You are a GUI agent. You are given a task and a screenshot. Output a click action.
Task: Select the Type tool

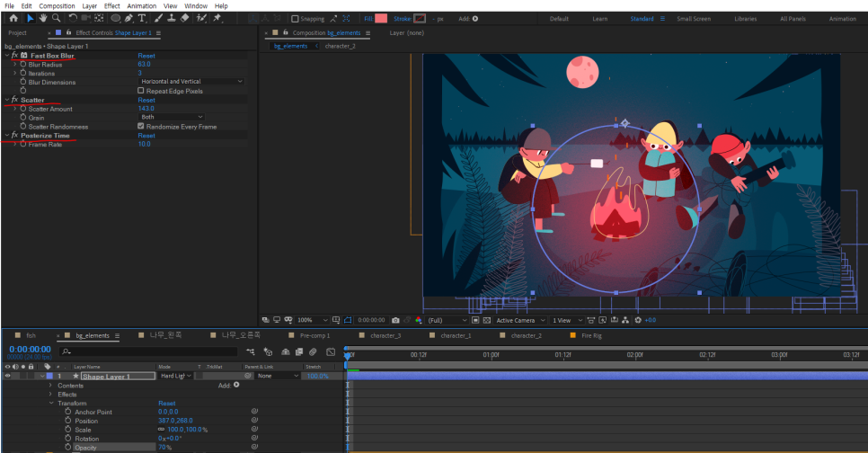tap(142, 18)
